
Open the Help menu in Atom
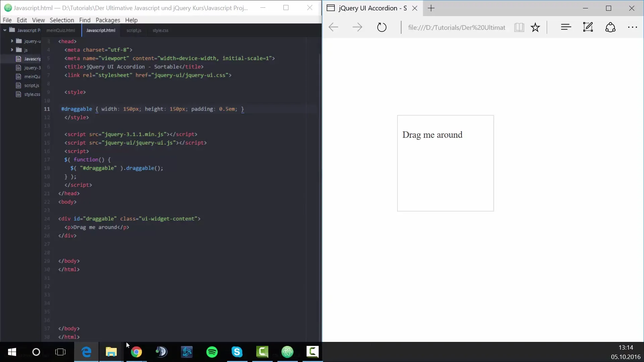click(131, 20)
